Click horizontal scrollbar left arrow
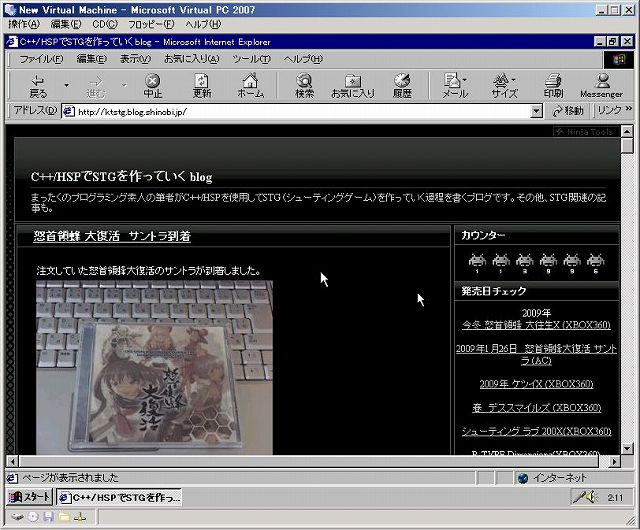 pos(12,462)
